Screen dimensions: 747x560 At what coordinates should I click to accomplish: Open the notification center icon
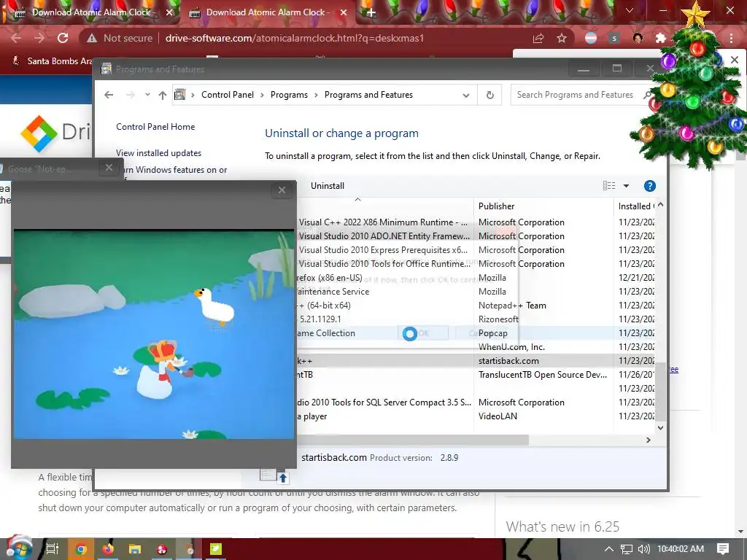pos(723,549)
